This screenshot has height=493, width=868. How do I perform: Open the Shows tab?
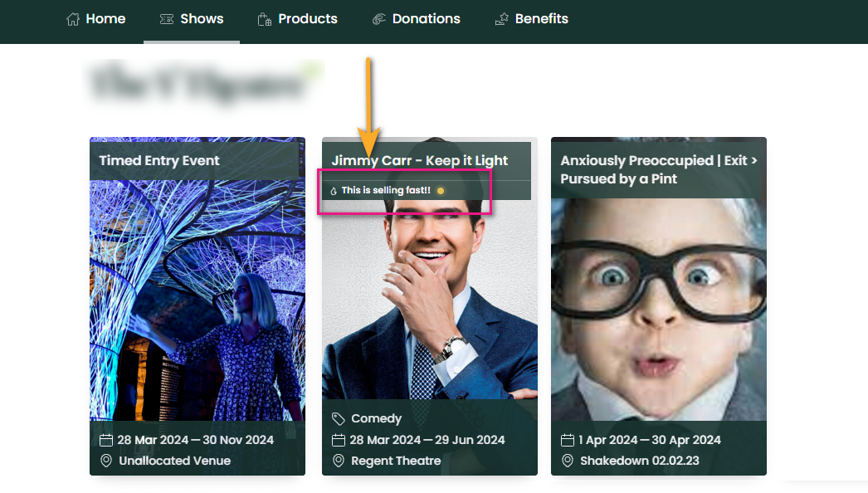pyautogui.click(x=192, y=19)
